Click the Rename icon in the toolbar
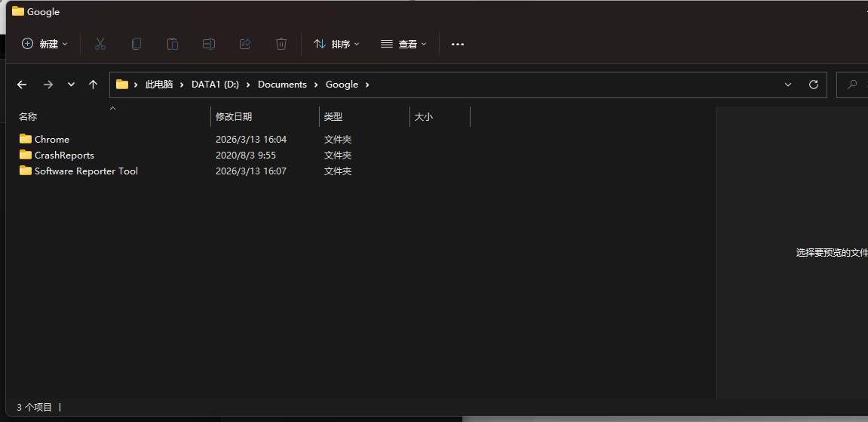 [x=209, y=44]
